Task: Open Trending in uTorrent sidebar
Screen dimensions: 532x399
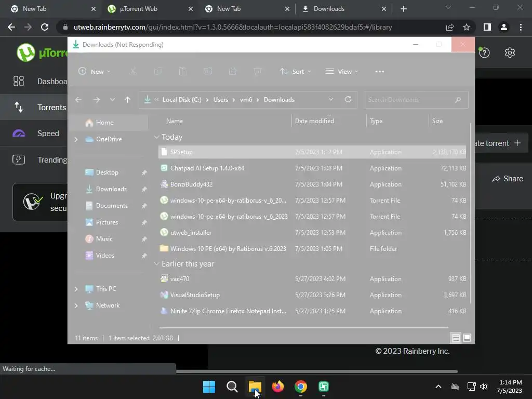Action: pos(34,160)
